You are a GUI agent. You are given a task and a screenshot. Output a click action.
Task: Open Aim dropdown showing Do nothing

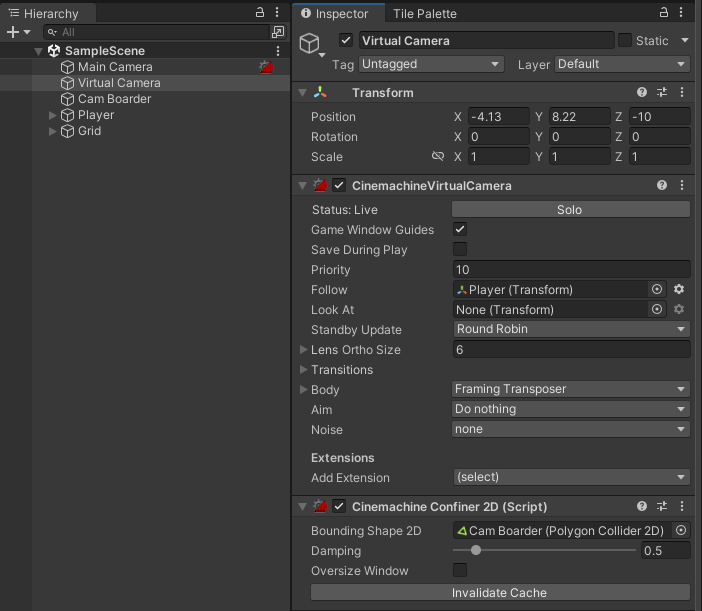pos(571,409)
